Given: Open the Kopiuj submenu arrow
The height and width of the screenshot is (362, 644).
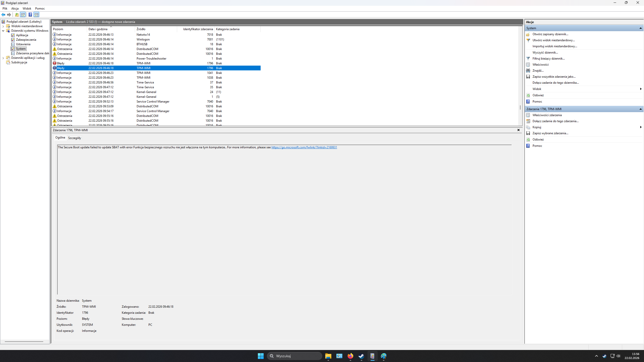Looking at the screenshot, I should pyautogui.click(x=640, y=127).
